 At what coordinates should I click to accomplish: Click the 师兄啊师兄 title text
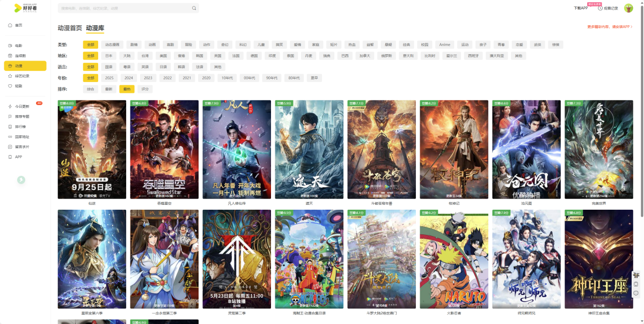point(526,313)
